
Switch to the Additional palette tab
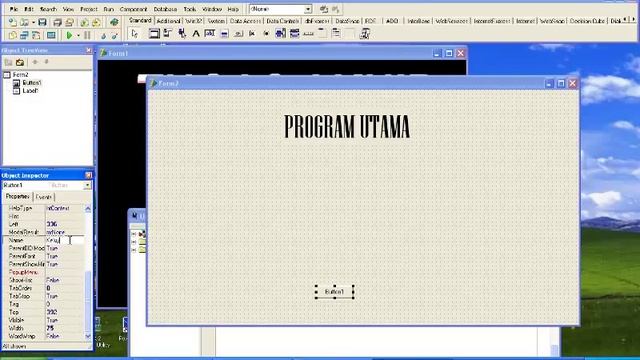[x=168, y=21]
